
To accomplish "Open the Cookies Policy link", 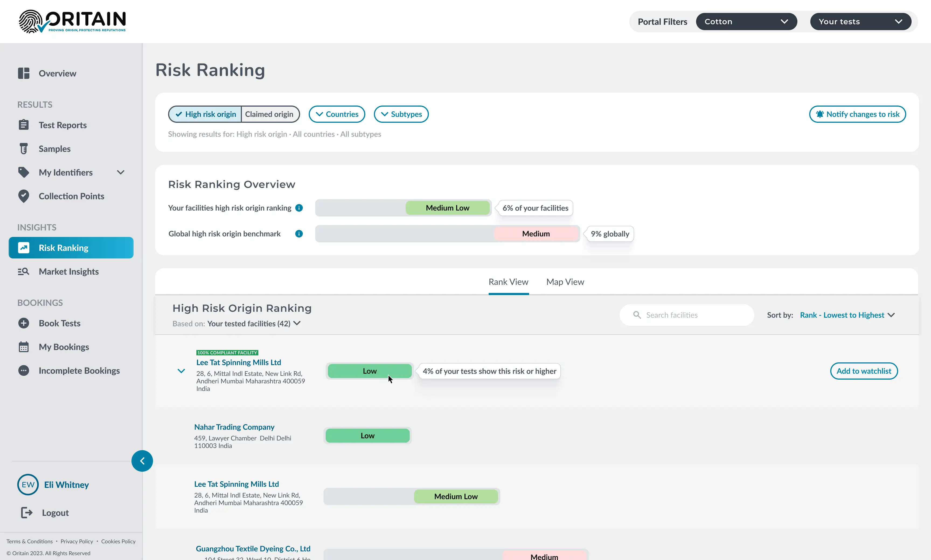I will pos(118,541).
